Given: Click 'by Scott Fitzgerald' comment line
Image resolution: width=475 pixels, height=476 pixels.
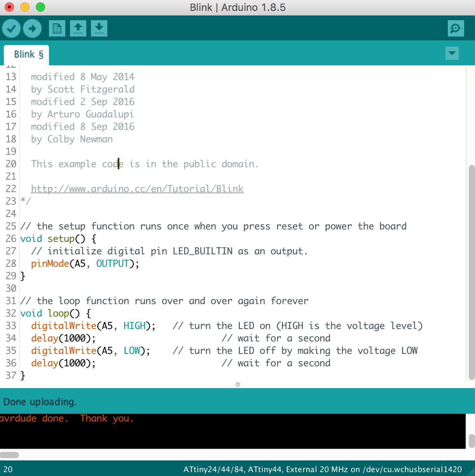Looking at the screenshot, I should tap(83, 89).
